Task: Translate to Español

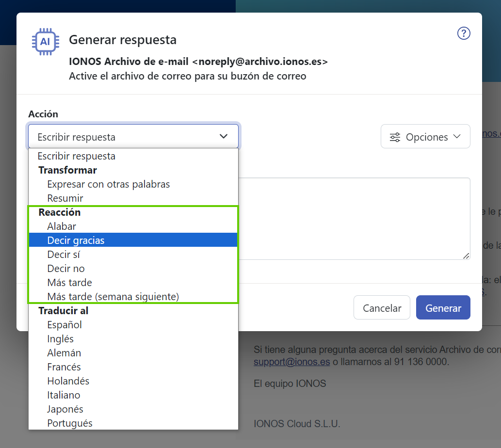Action: 133,325
